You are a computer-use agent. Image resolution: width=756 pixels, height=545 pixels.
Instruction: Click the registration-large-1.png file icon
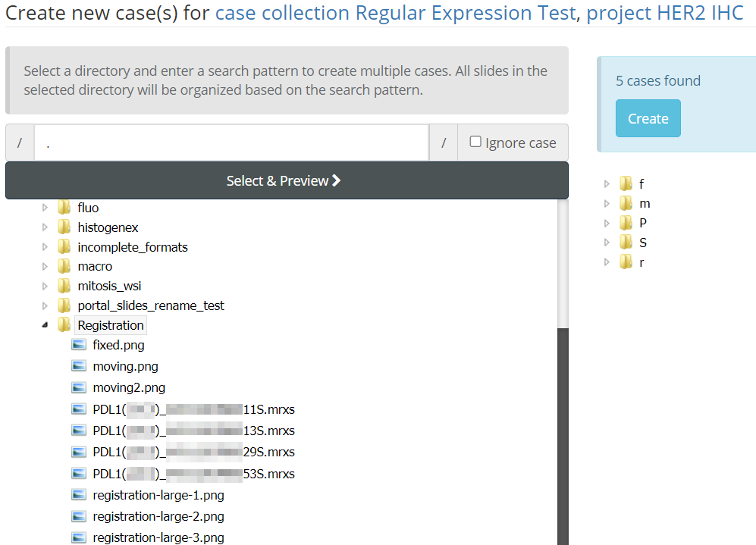tap(79, 495)
